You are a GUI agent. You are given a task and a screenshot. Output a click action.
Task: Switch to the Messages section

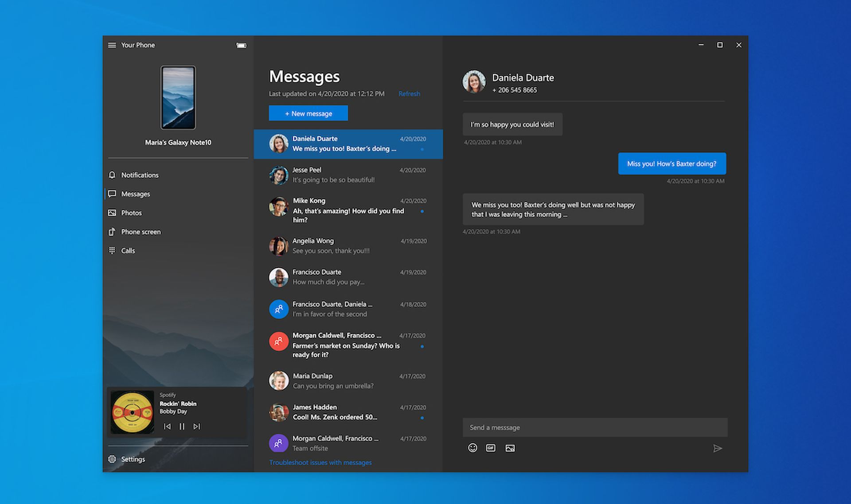pos(135,194)
